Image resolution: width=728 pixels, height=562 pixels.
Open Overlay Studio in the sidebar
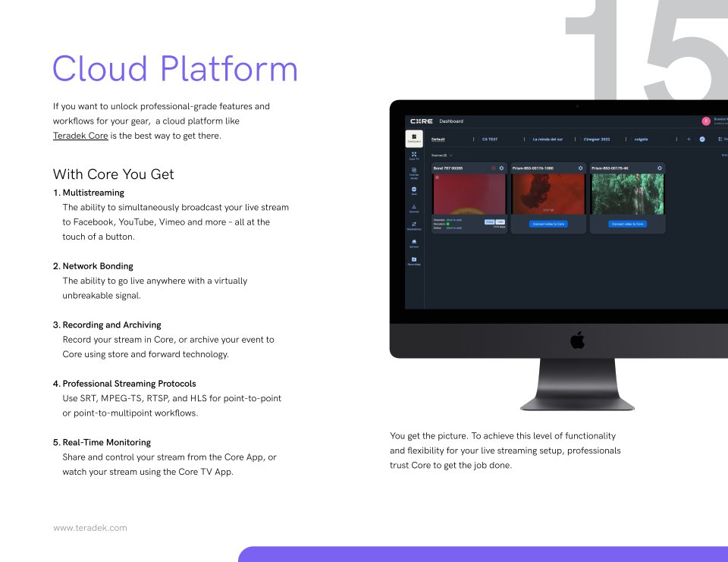[414, 173]
